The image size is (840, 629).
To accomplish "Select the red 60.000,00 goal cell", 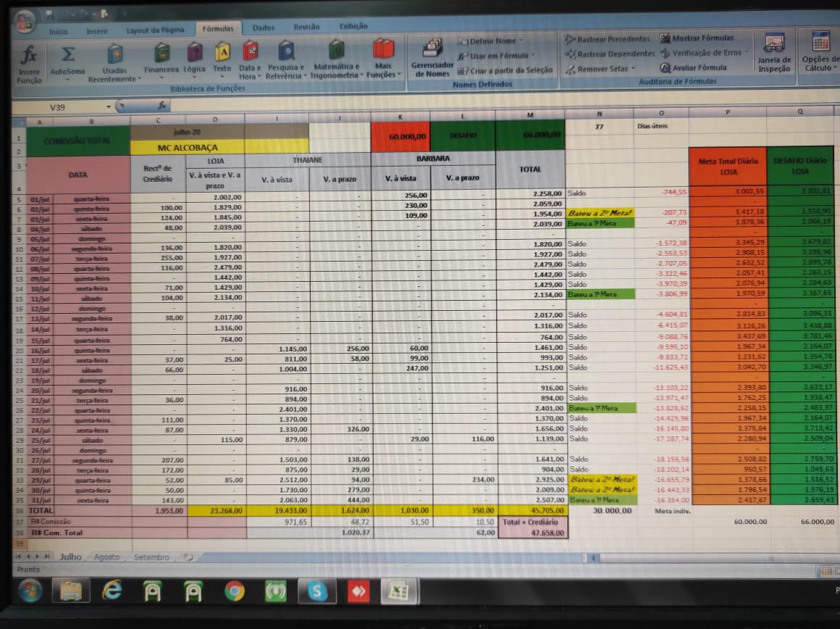I will (400, 136).
